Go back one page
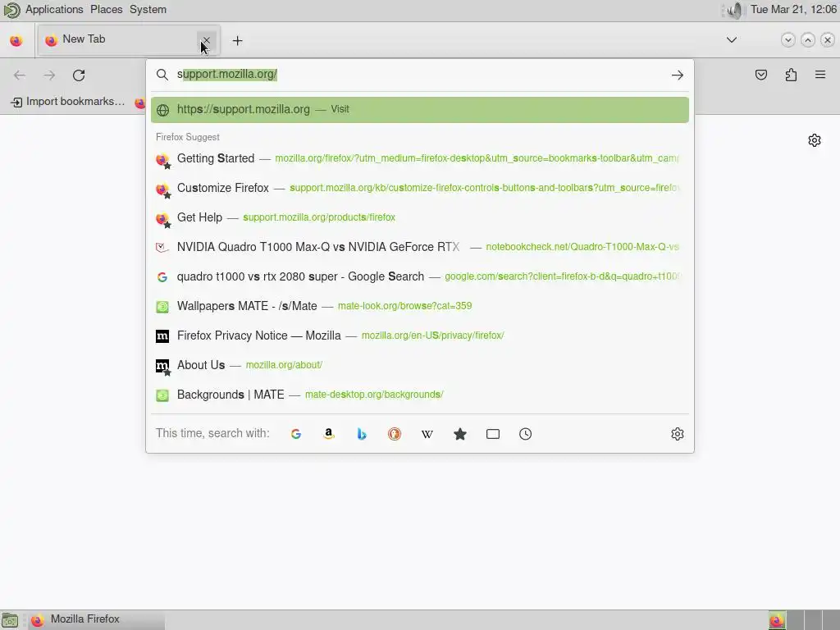Screen dimensions: 840x630 tap(20, 75)
